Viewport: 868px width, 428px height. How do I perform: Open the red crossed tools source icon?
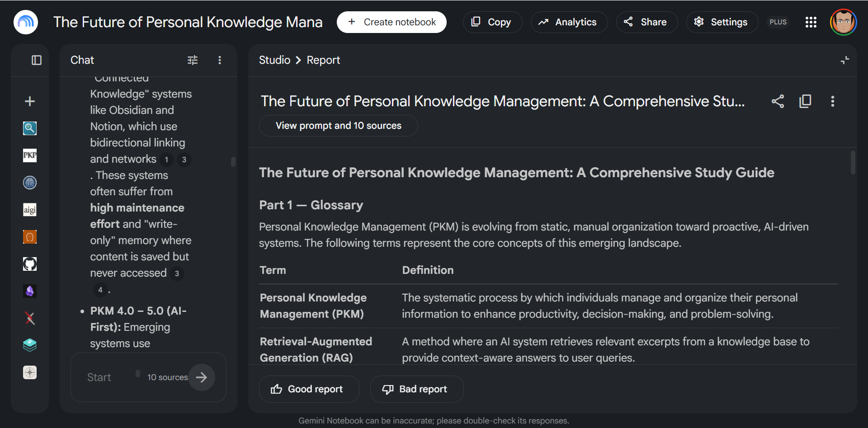pos(30,318)
